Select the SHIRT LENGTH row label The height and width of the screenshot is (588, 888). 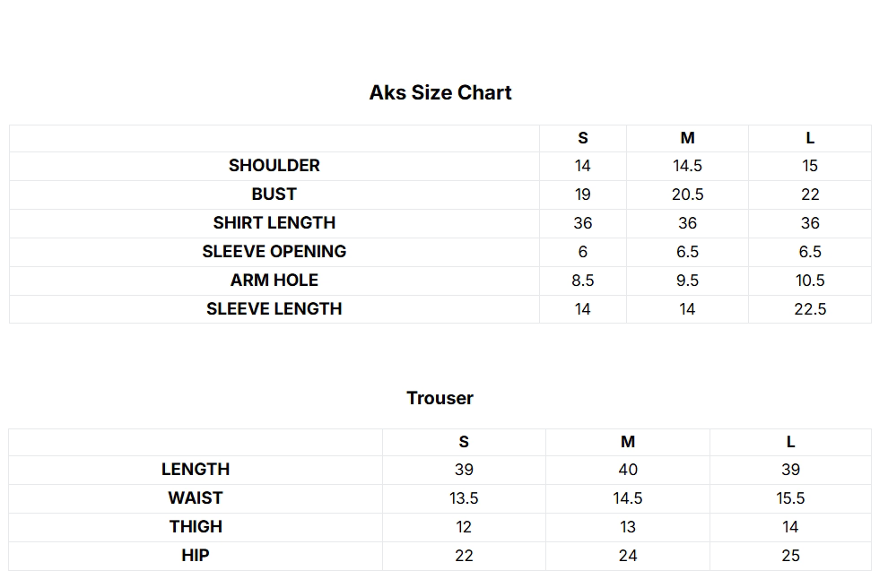tap(274, 223)
